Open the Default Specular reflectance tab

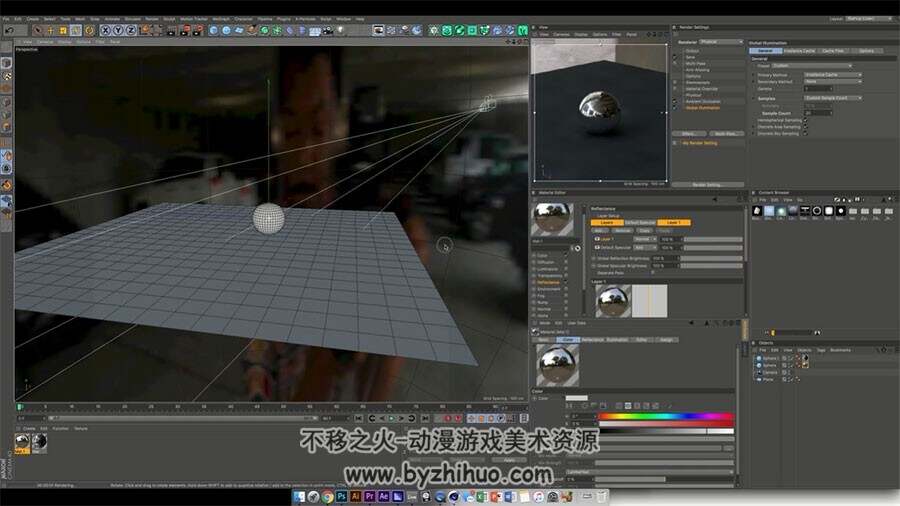[x=640, y=223]
